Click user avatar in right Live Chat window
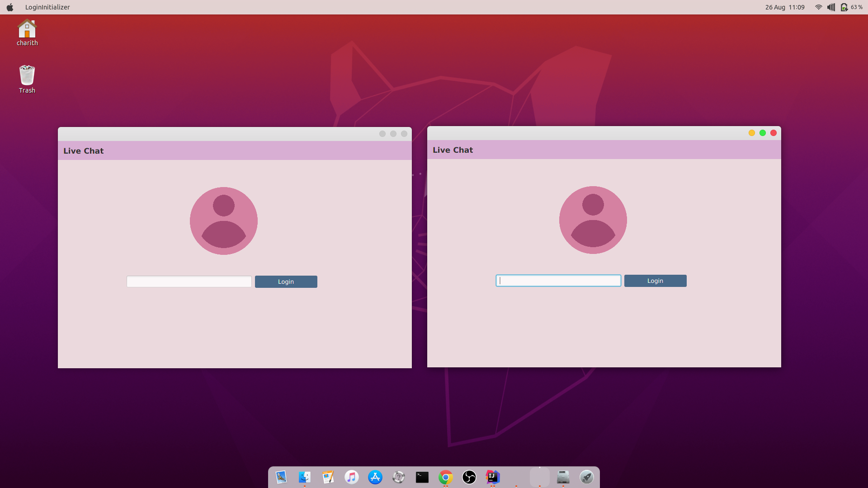The height and width of the screenshot is (488, 868). point(593,220)
